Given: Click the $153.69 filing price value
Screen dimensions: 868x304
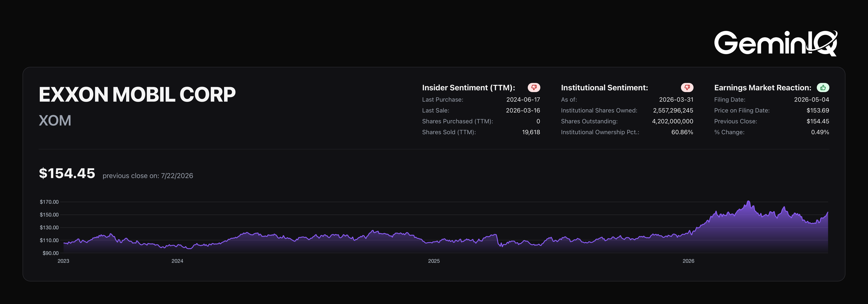Looking at the screenshot, I should (818, 111).
